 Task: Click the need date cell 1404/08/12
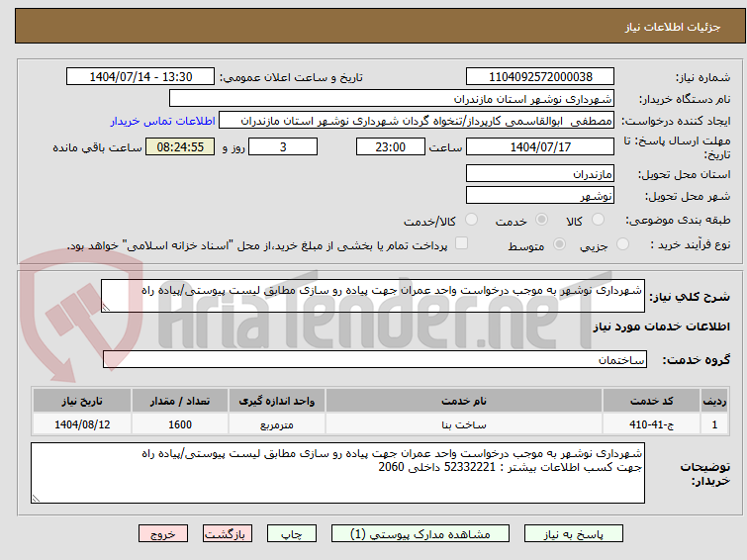(82, 424)
